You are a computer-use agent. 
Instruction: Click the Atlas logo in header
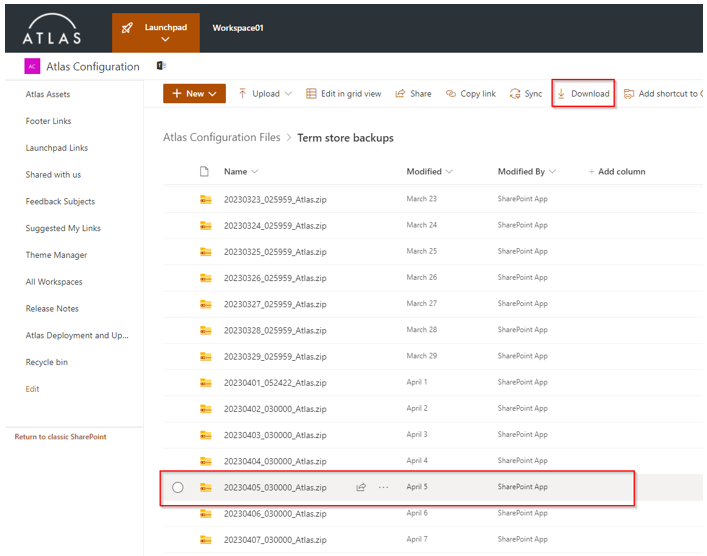[x=52, y=27]
